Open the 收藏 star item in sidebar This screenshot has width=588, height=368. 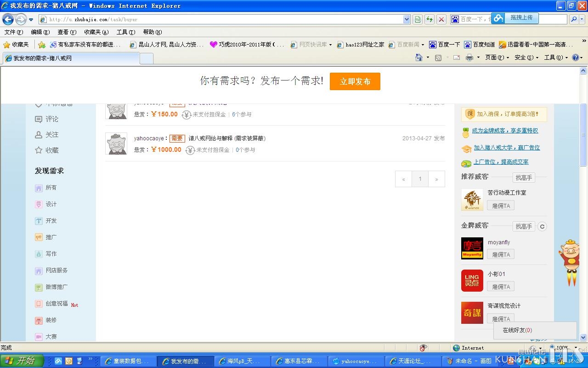tap(47, 150)
